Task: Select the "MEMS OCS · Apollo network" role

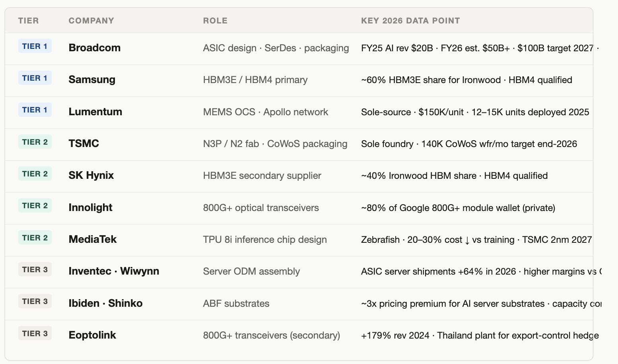Action: point(266,112)
